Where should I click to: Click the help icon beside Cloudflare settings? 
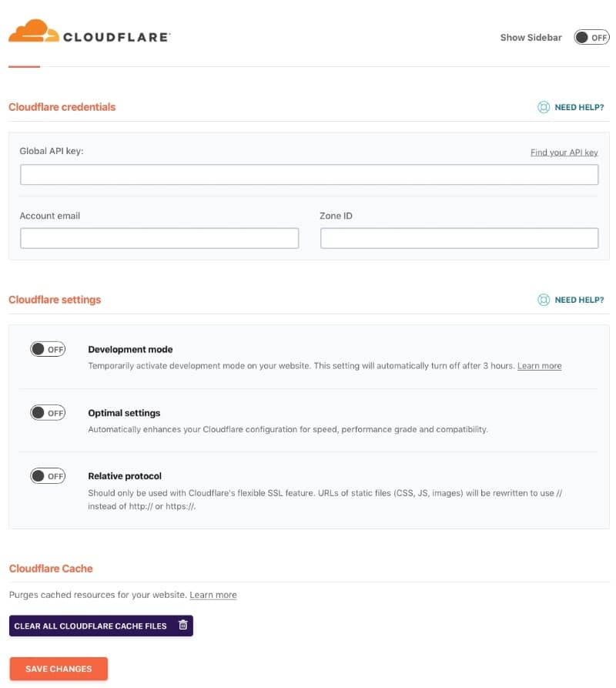point(544,300)
